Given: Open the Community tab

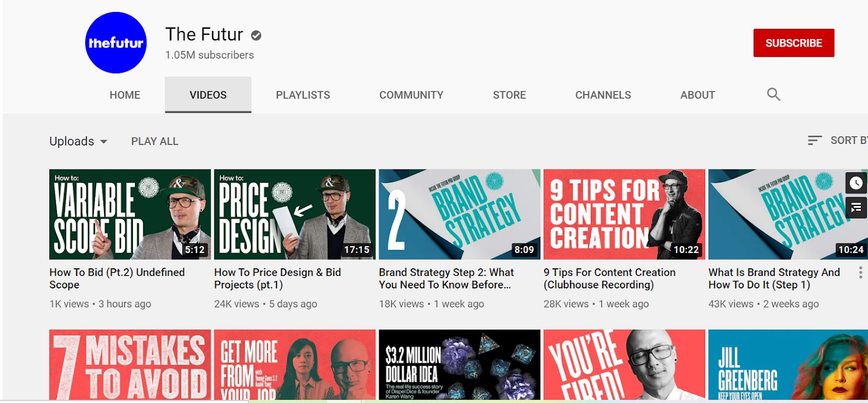Looking at the screenshot, I should tap(411, 95).
